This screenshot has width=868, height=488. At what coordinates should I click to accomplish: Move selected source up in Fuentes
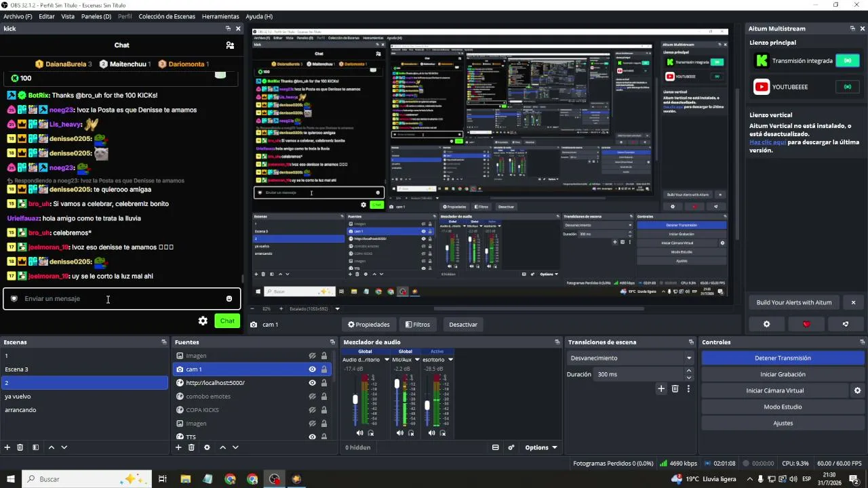[222, 447]
